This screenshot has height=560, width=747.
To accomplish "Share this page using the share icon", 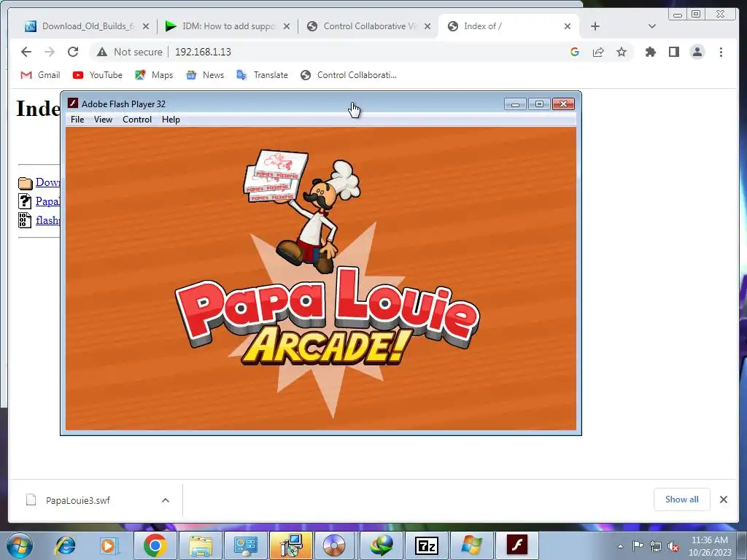I will pyautogui.click(x=598, y=52).
